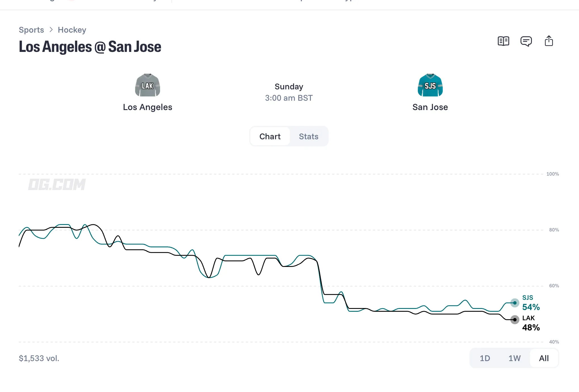The height and width of the screenshot is (392, 579).
Task: Click the Los Angeles team name
Action: pos(148,107)
